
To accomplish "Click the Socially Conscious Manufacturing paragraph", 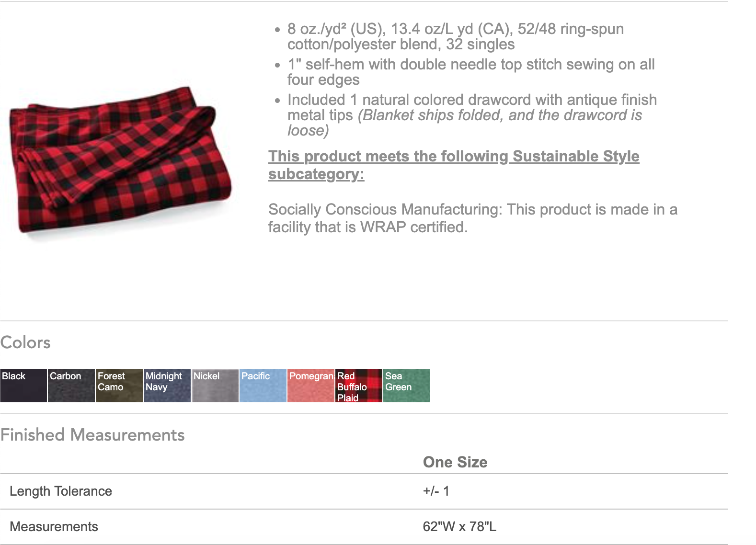I will click(472, 218).
